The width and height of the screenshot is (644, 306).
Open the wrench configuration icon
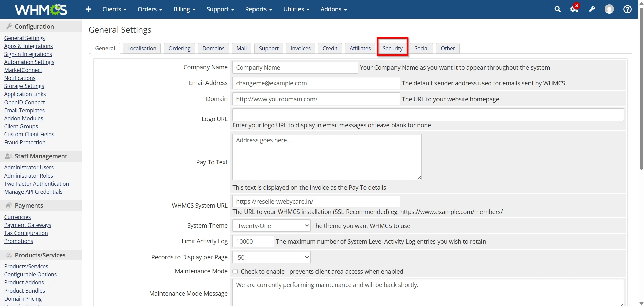point(592,9)
